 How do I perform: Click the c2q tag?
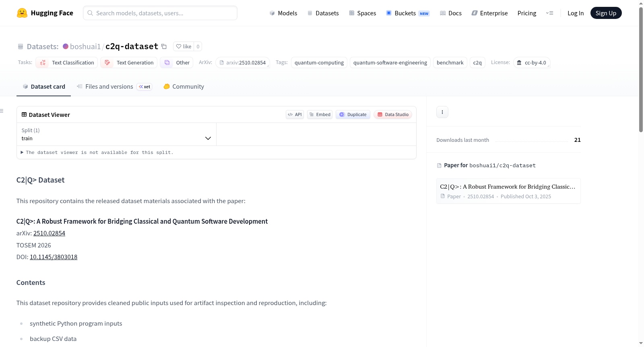click(x=477, y=62)
